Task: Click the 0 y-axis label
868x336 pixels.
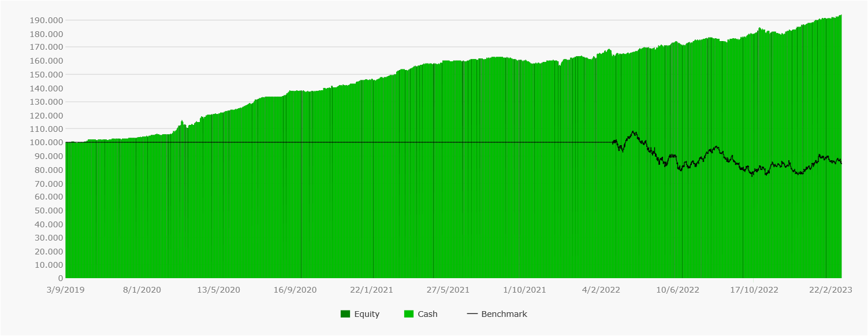Action: [x=60, y=279]
